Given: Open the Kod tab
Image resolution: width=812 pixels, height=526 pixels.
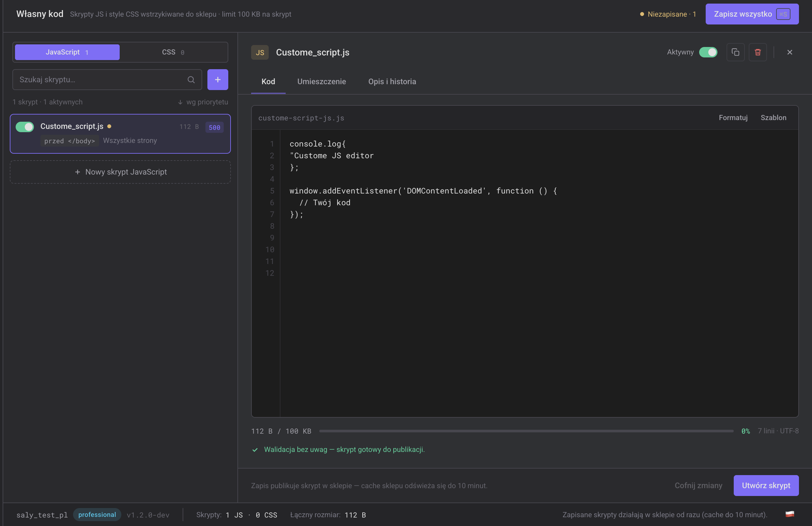Looking at the screenshot, I should tap(268, 82).
